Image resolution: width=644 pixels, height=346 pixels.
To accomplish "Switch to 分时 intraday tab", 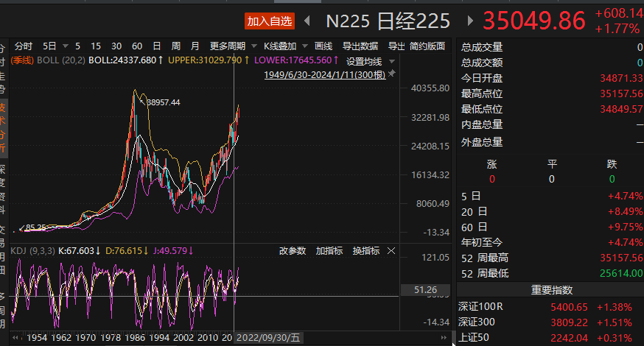I will pyautogui.click(x=24, y=46).
